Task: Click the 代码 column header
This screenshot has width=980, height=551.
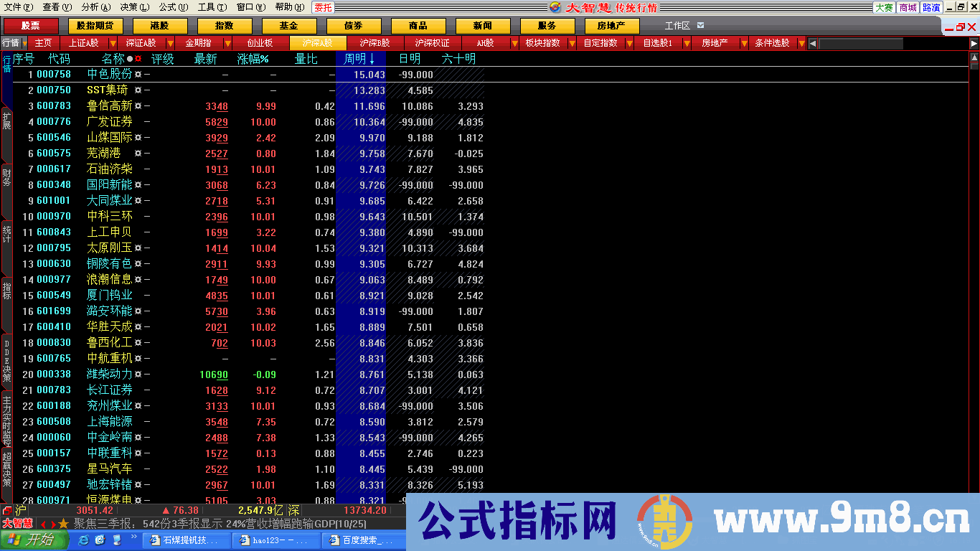Action: coord(59,59)
